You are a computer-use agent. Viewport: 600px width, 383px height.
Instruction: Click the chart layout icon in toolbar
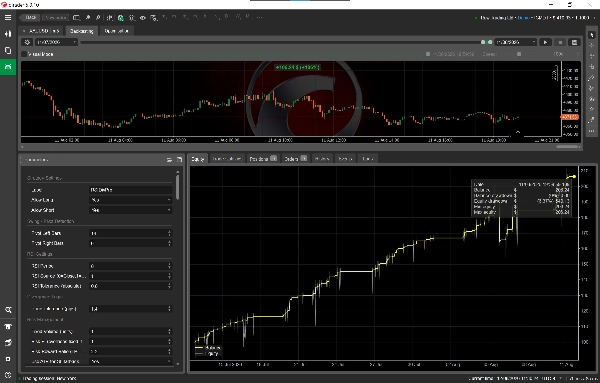(x=77, y=18)
